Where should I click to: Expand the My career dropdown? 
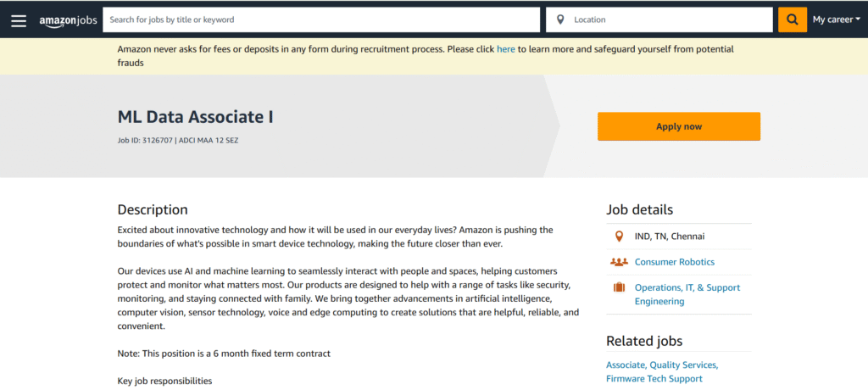point(836,19)
